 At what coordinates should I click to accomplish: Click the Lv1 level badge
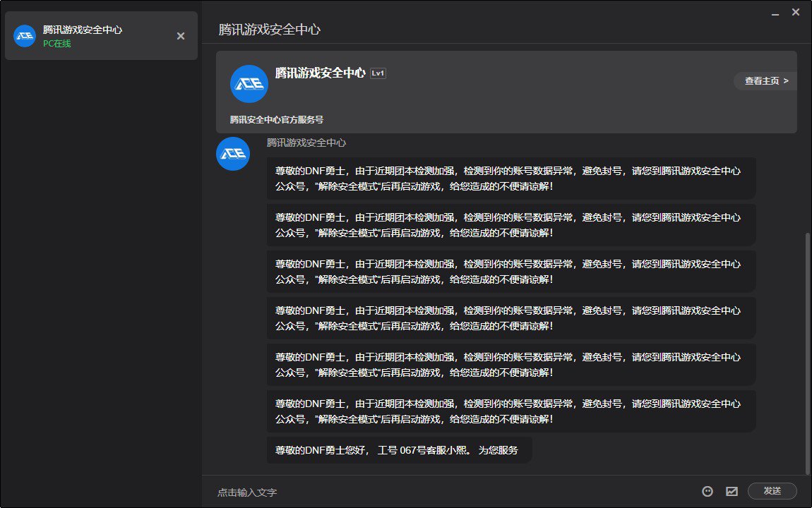coord(378,73)
